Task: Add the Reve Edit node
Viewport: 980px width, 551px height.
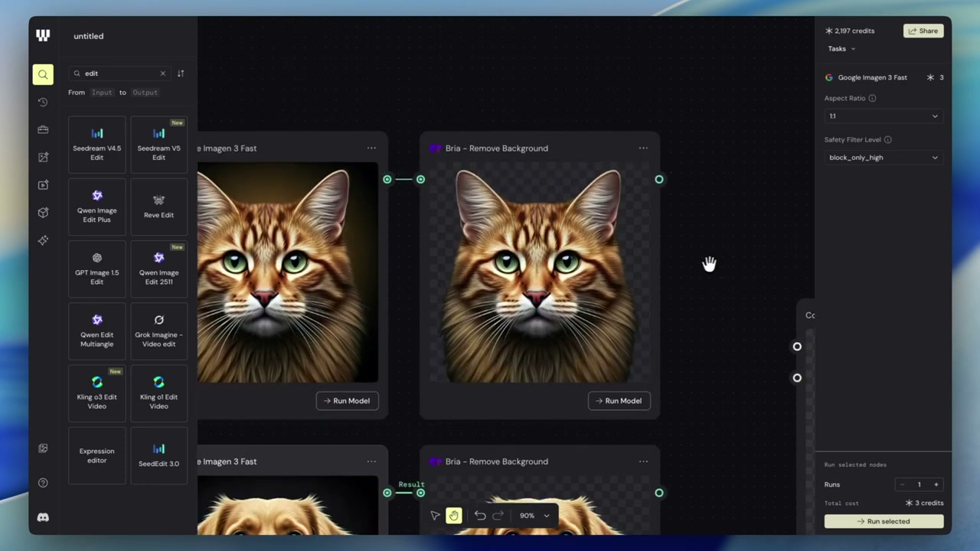Action: pyautogui.click(x=158, y=207)
